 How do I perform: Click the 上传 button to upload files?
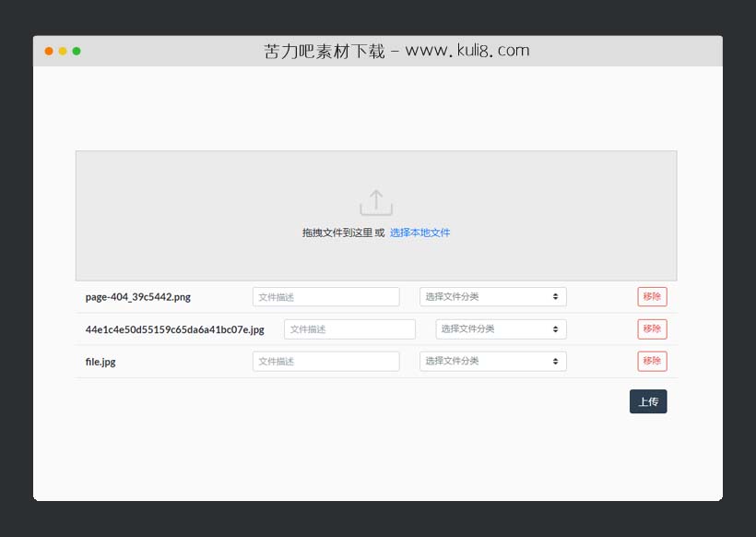[648, 401]
